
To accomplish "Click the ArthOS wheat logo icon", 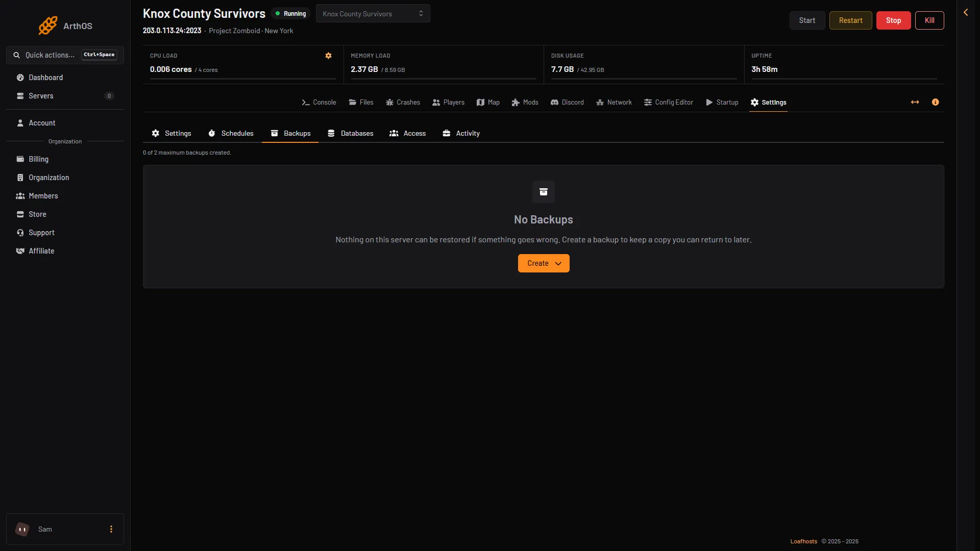I will click(48, 26).
